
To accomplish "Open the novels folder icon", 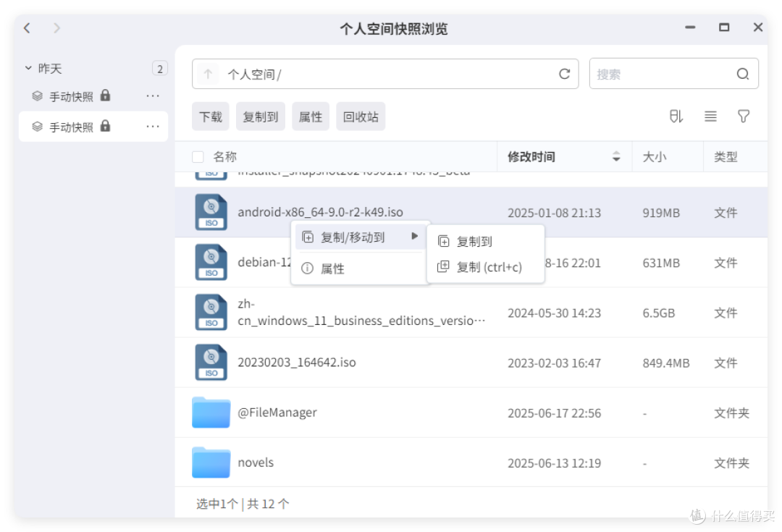I will (211, 463).
